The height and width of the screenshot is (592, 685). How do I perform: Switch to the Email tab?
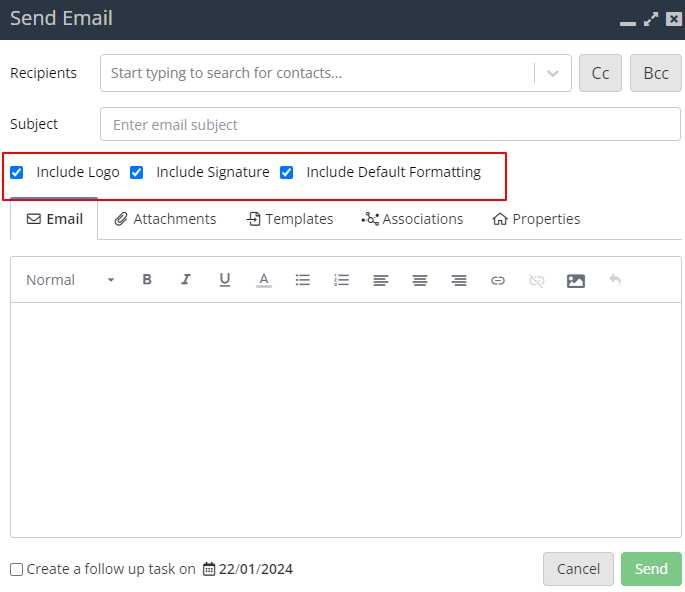55,218
